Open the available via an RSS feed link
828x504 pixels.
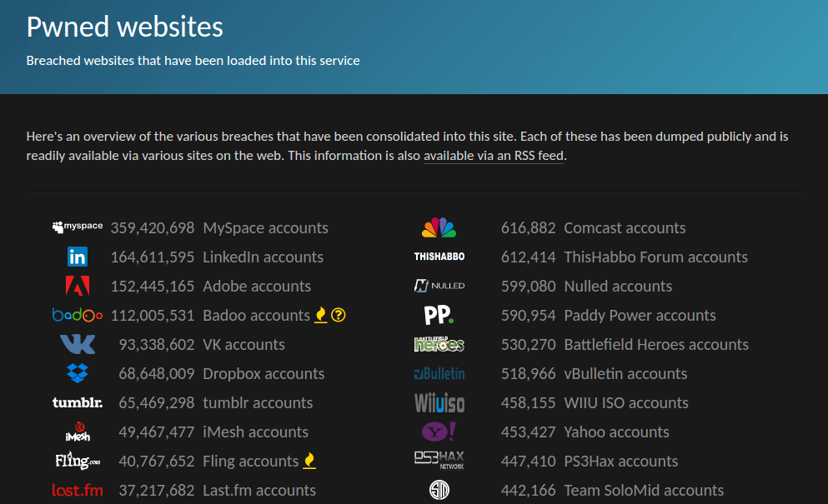click(494, 155)
